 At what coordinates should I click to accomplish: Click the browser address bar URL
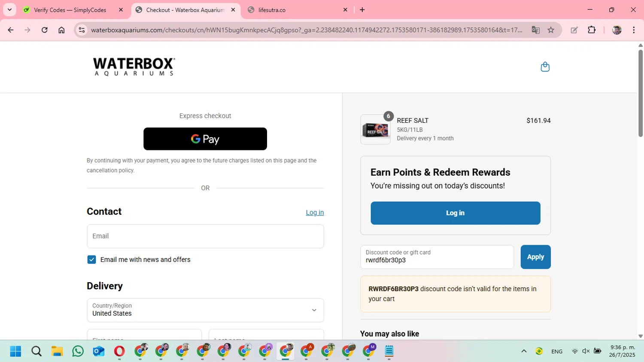(x=307, y=30)
